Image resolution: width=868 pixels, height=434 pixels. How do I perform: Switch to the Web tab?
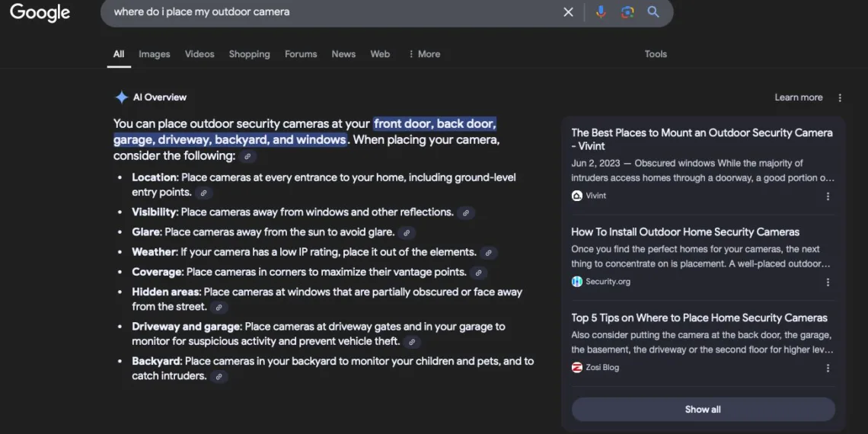tap(380, 54)
